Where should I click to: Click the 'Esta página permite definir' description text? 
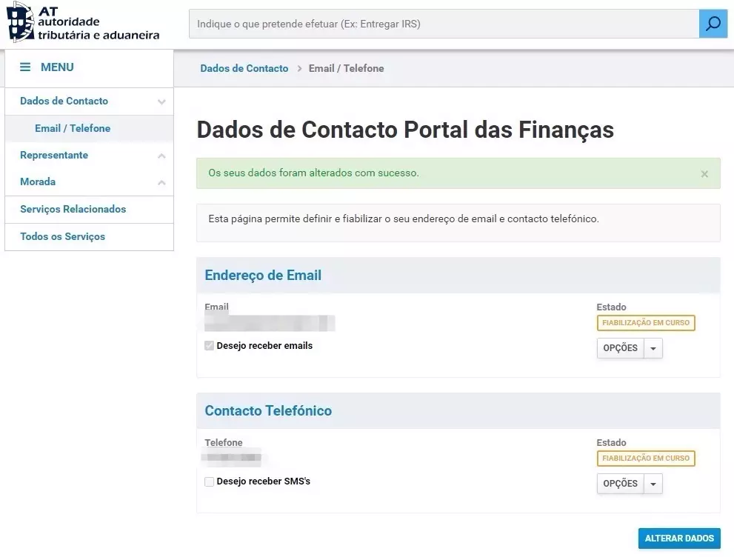pos(404,219)
